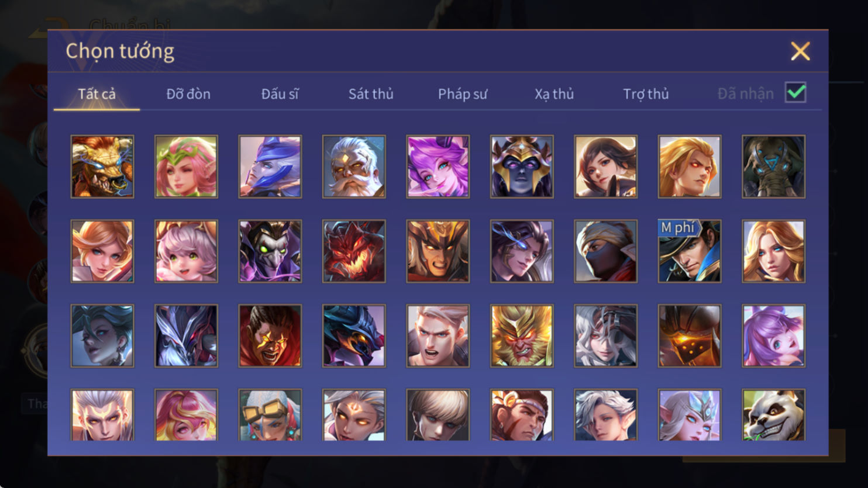Screen dimensions: 868x488
Task: Choose the goggles-wearing hero portrait
Action: [270, 415]
